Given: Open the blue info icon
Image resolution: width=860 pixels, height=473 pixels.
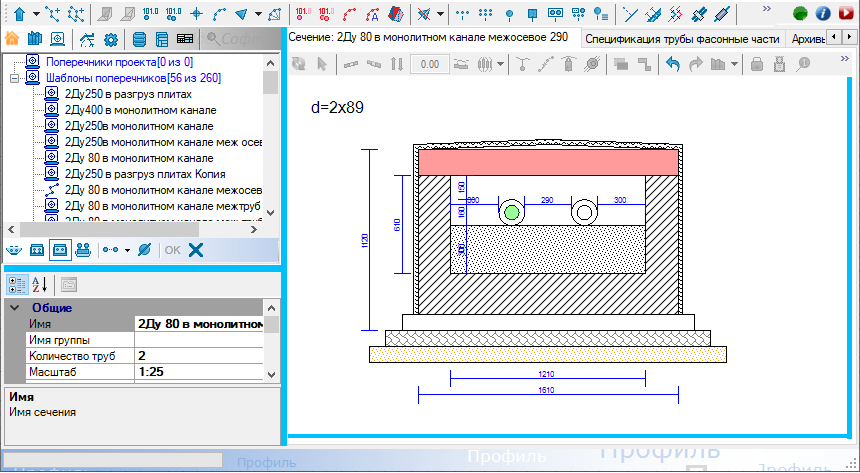Looking at the screenshot, I should pos(823,13).
